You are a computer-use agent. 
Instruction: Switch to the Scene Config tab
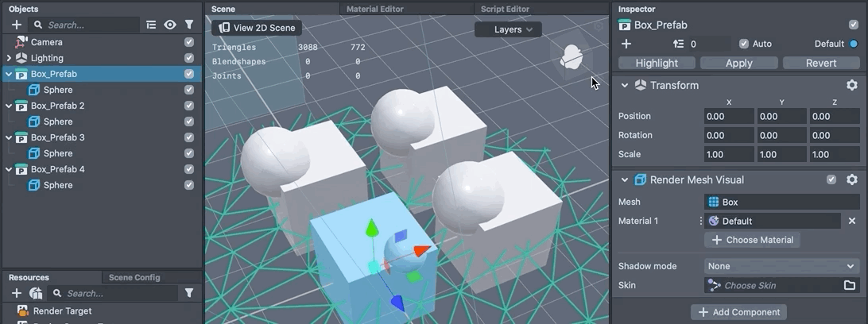click(134, 277)
